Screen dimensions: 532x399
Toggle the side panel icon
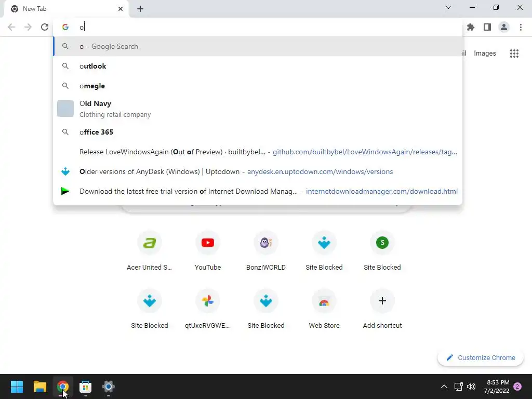487,27
